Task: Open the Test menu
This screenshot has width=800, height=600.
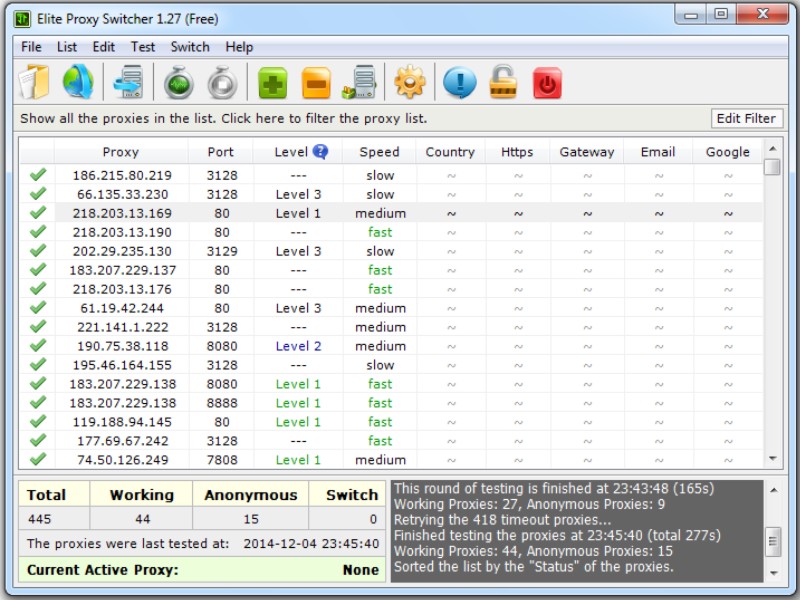Action: point(143,47)
